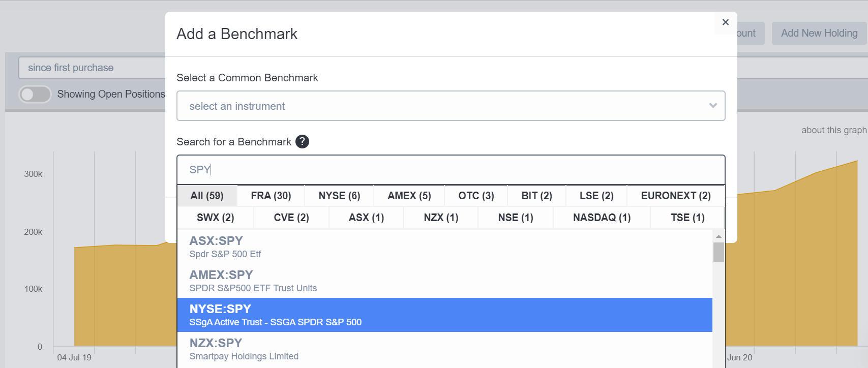Select the CVE (2) tab
Image resolution: width=868 pixels, height=368 pixels.
(x=291, y=218)
